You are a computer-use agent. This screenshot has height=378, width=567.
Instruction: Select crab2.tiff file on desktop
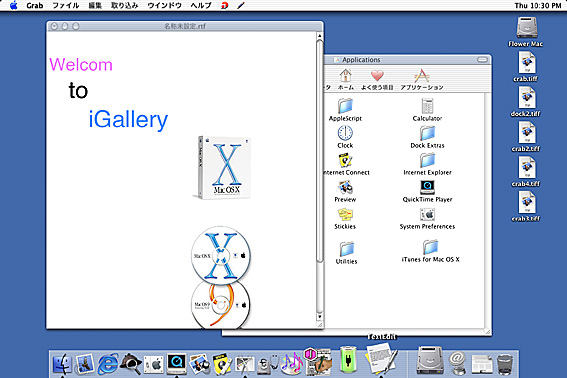[x=526, y=137]
